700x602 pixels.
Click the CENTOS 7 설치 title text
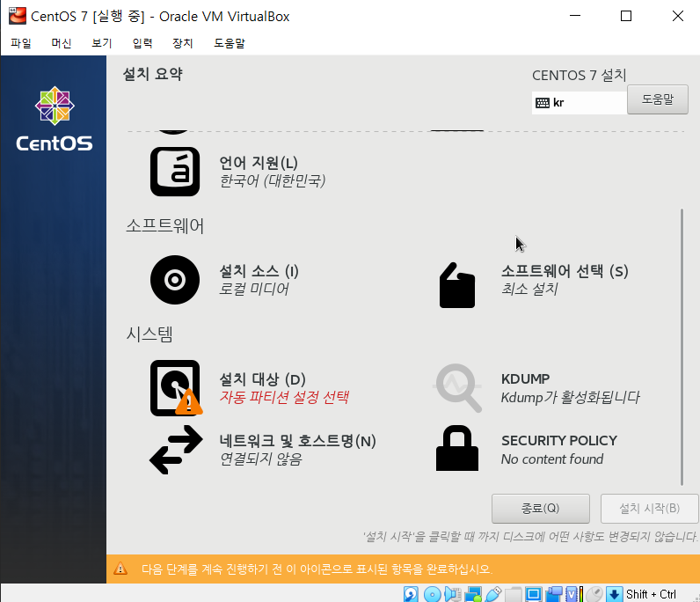[x=579, y=75]
